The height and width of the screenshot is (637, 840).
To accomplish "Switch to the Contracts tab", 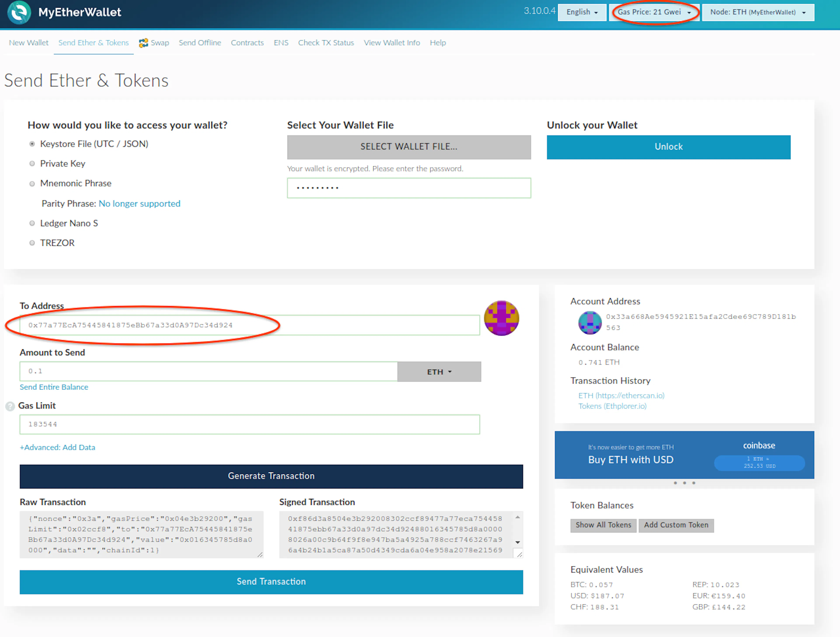I will click(247, 43).
